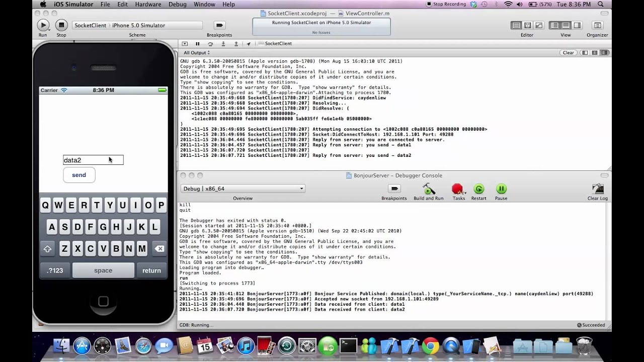Click the Breakpoints toolbar button in Xcode
644x362 pixels.
tap(219, 25)
